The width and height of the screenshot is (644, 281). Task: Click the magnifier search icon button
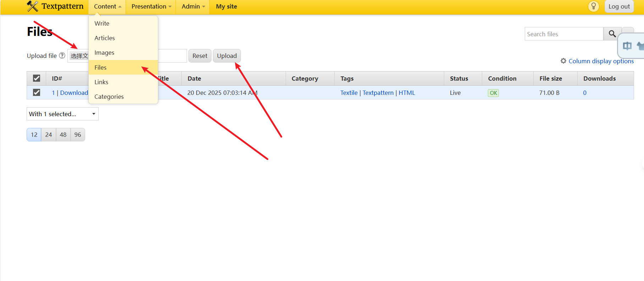[x=612, y=34]
